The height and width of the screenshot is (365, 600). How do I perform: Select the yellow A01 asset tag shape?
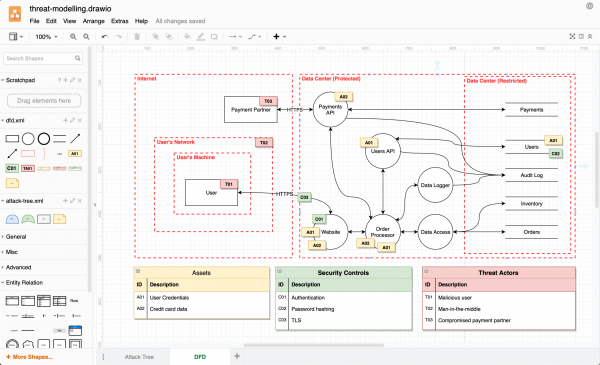pyautogui.click(x=75, y=153)
